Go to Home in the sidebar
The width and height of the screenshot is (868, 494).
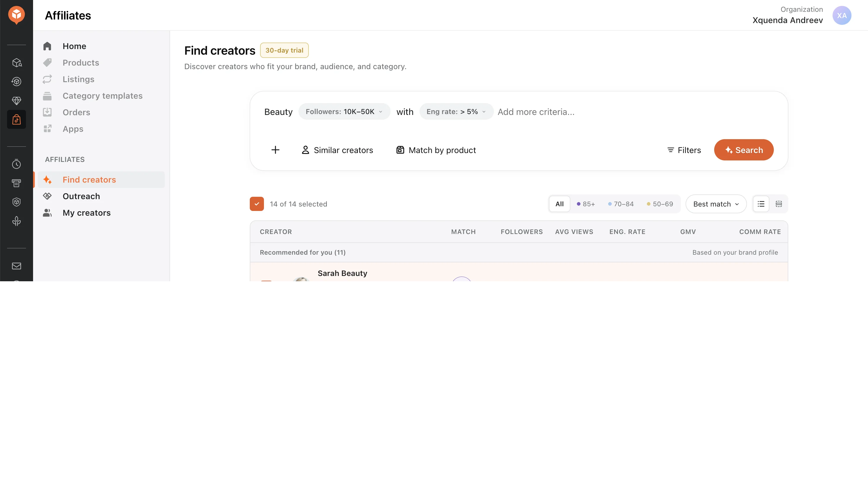tap(74, 46)
